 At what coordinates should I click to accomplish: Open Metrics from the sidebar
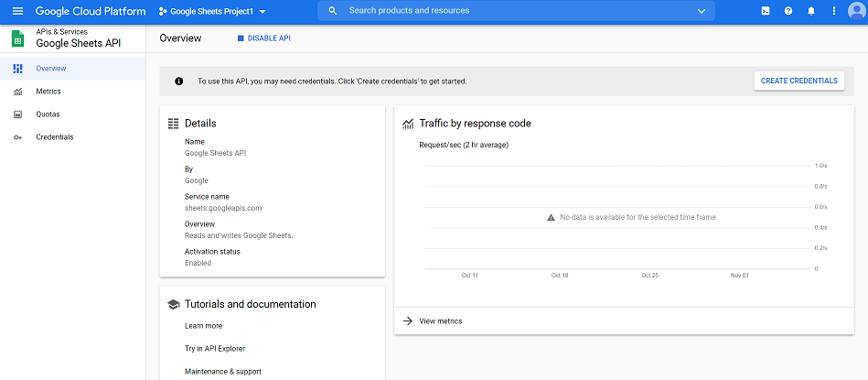coord(48,92)
